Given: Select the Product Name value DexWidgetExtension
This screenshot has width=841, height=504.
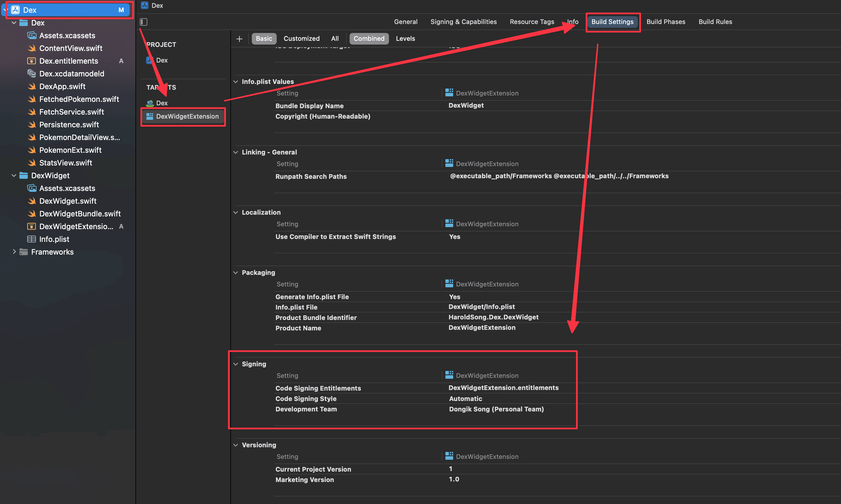Looking at the screenshot, I should tap(482, 328).
